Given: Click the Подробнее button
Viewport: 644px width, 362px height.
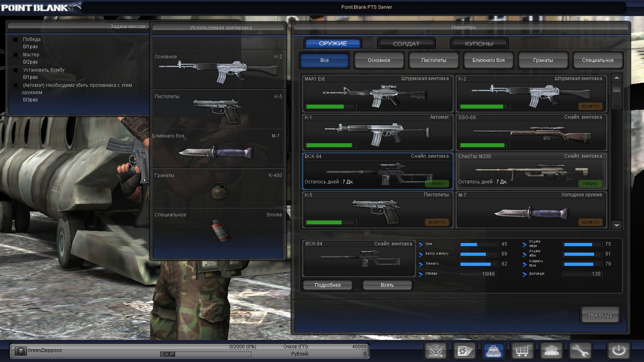Looking at the screenshot, I should point(328,285).
